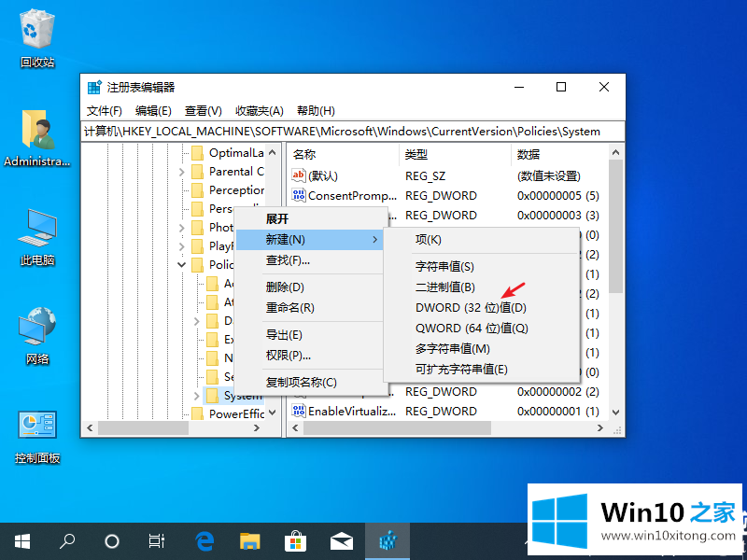Open the 文件(F) menu
747x560 pixels.
(x=105, y=111)
